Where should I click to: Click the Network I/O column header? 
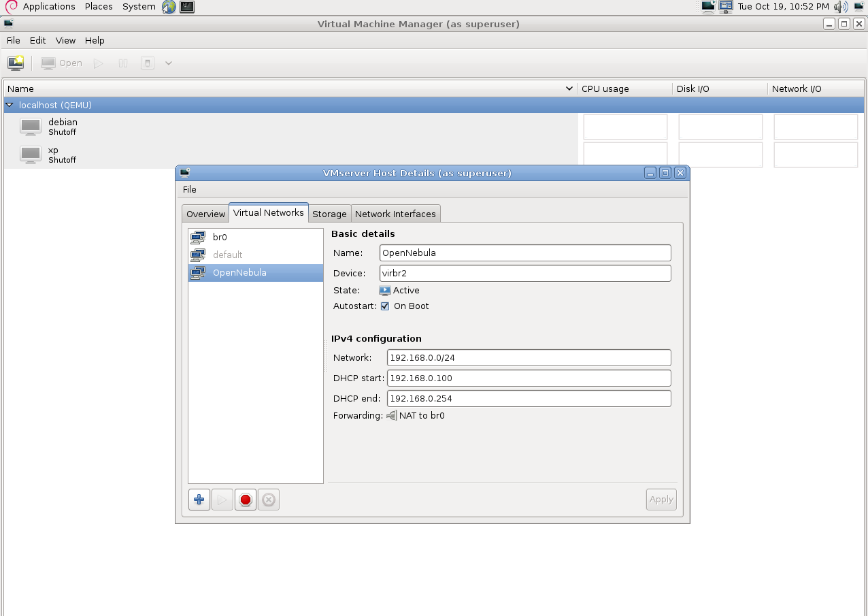[x=816, y=88]
